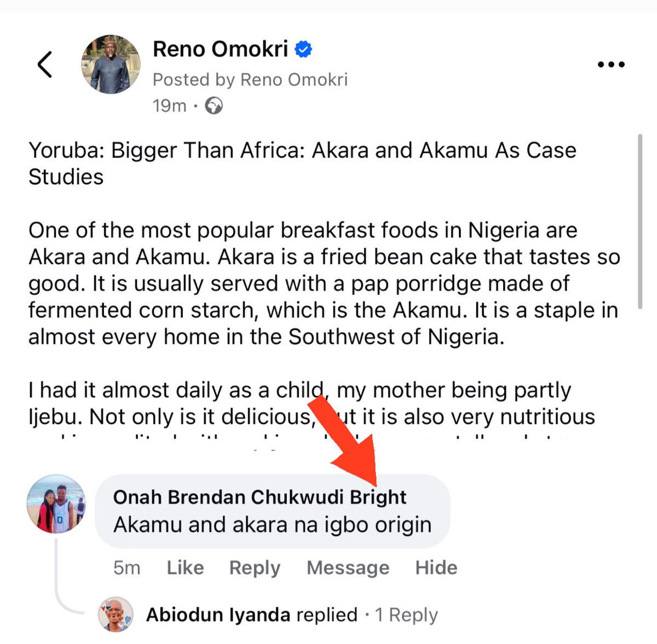Reply to Onah Brendan's comment
The height and width of the screenshot is (644, 657).
pos(255,568)
